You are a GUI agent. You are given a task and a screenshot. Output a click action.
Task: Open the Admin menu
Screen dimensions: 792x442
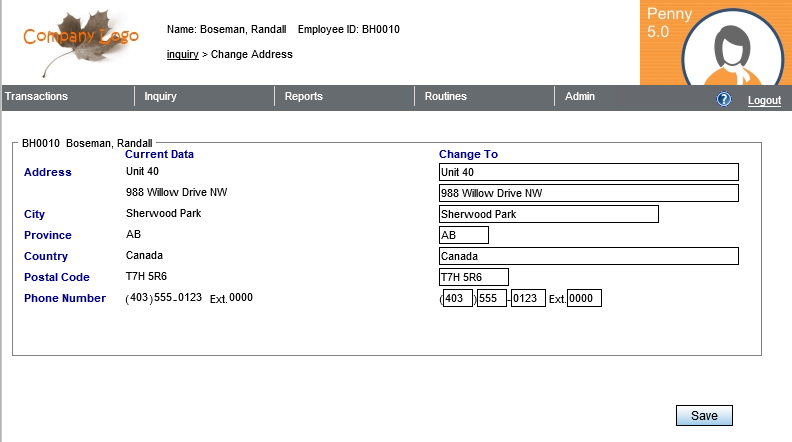click(579, 97)
